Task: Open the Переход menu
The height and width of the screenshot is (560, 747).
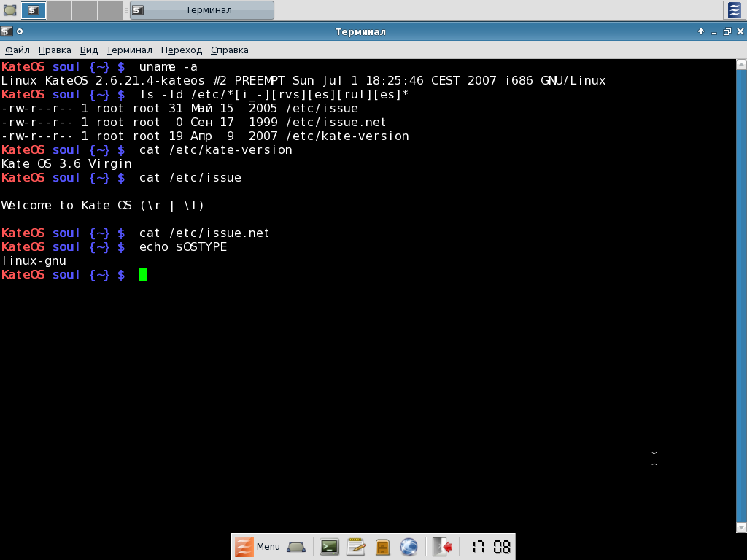Action: (182, 50)
